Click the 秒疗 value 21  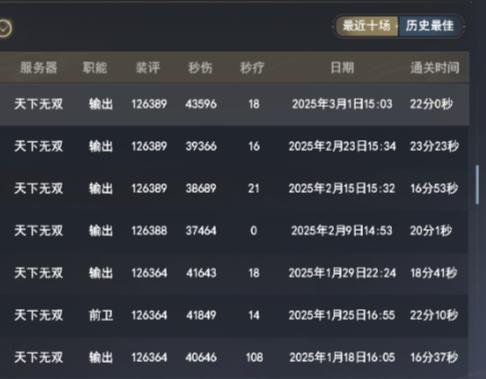pos(254,189)
